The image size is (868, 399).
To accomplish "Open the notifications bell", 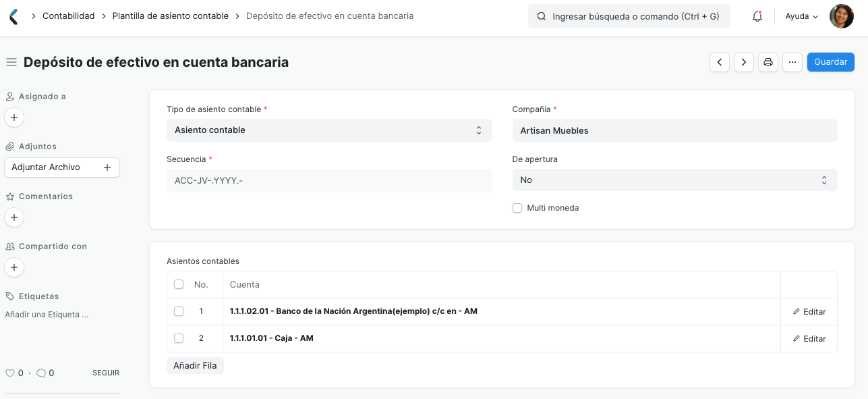I will point(757,16).
